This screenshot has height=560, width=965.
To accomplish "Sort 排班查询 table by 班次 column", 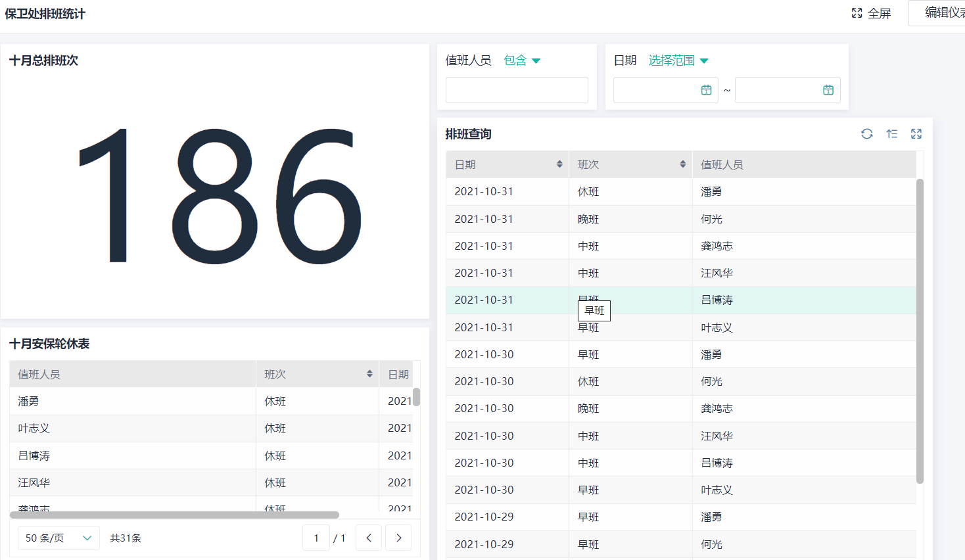I will [683, 164].
